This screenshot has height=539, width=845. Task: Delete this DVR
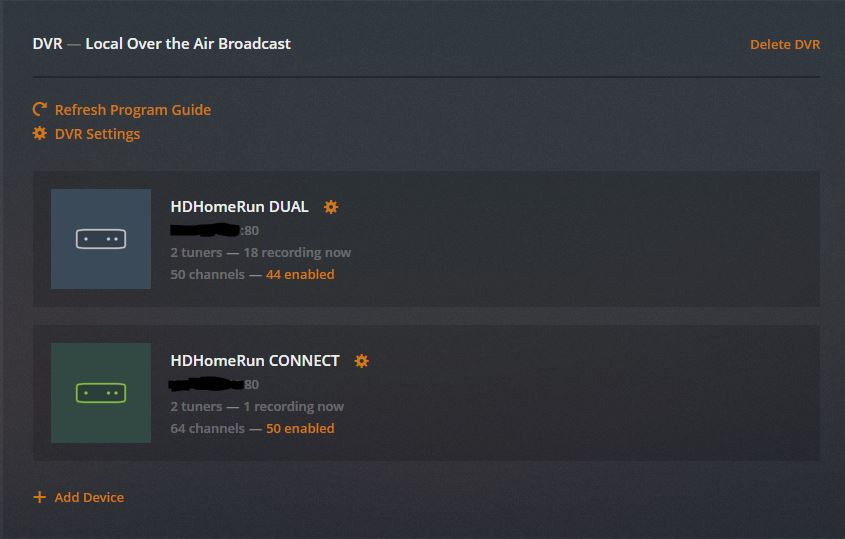[x=784, y=45]
